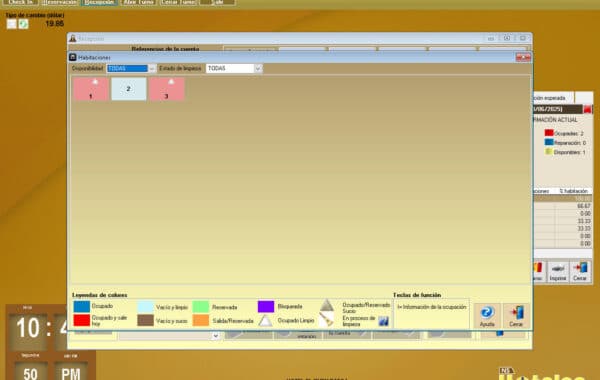Expand the combo box below the legend
Viewport: 600px width, 380px height.
click(x=215, y=336)
